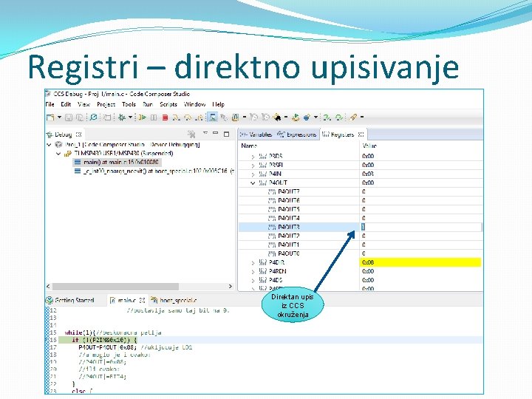Viewport: 532px width, 399px height.
Task: Select the main() at main.c stack frame
Action: tap(116, 162)
